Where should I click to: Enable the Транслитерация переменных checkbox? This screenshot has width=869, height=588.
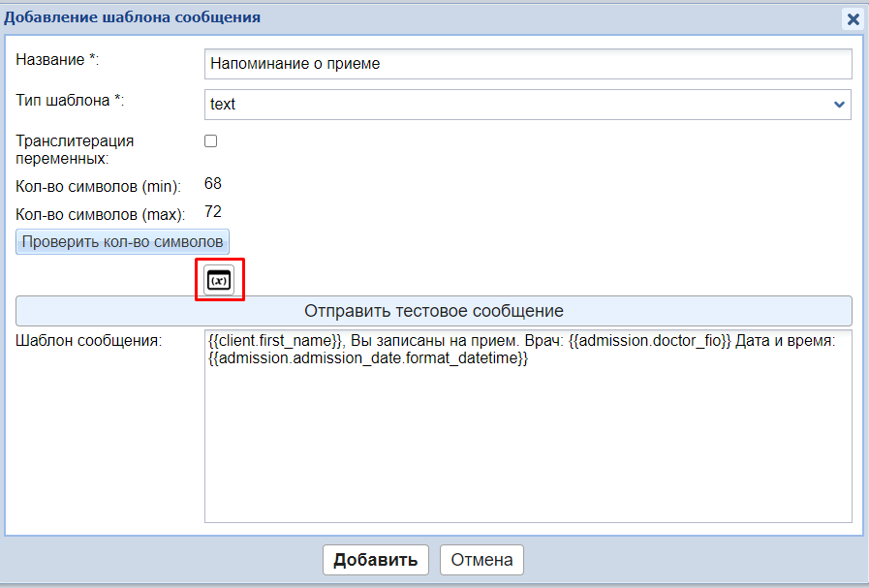point(211,141)
